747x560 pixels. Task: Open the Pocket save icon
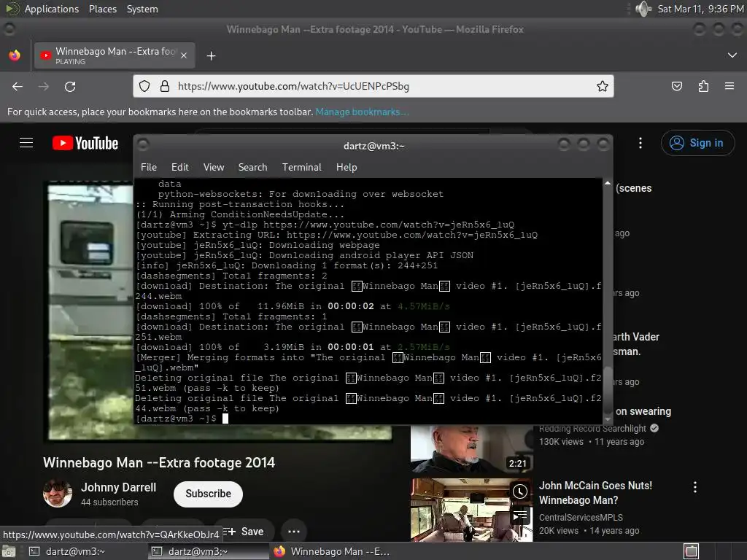pos(676,86)
